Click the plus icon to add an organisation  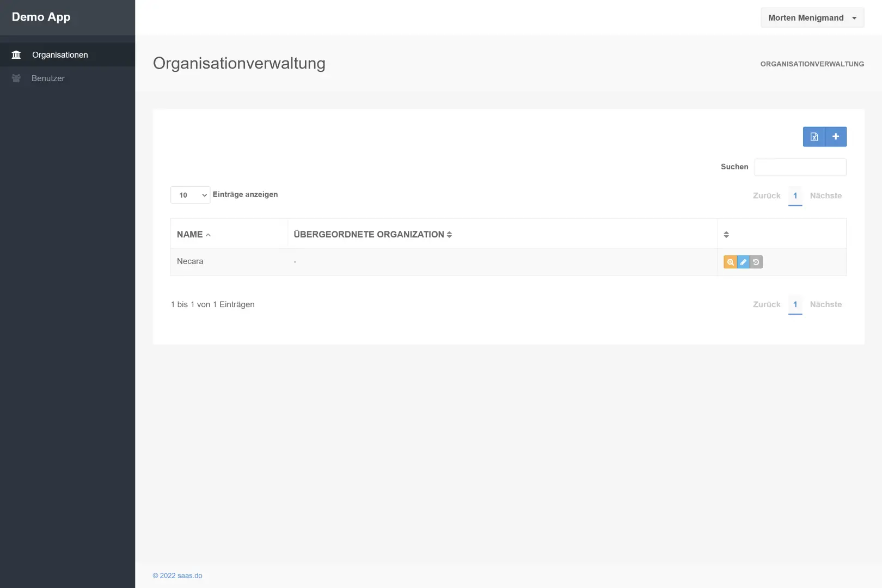click(836, 137)
